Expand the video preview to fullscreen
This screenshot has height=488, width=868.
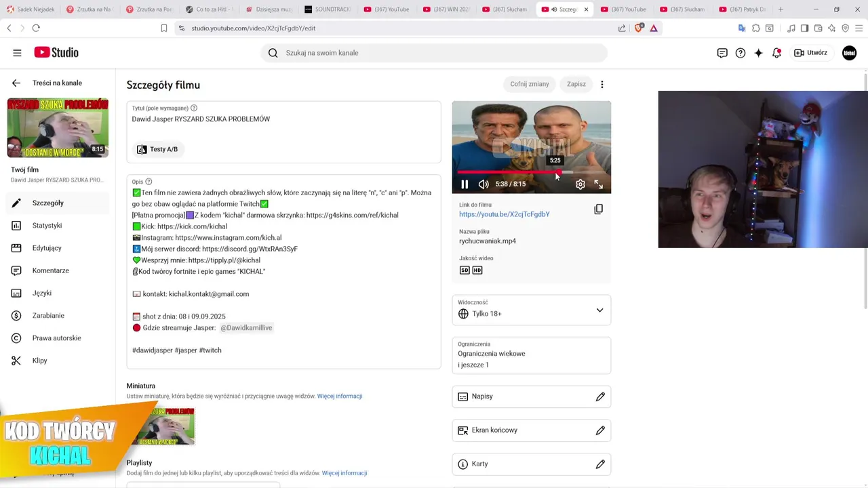[x=599, y=184]
